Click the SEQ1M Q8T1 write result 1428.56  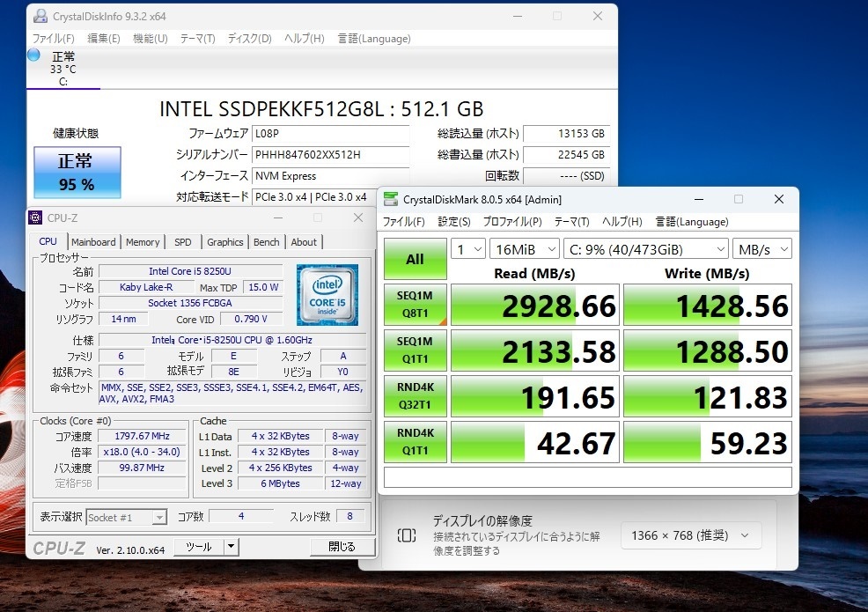point(708,306)
